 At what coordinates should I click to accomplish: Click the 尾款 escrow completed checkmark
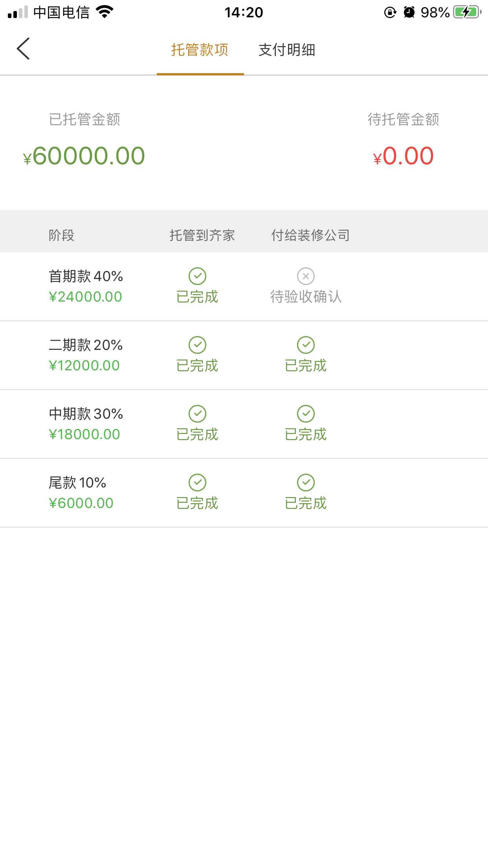[x=197, y=482]
